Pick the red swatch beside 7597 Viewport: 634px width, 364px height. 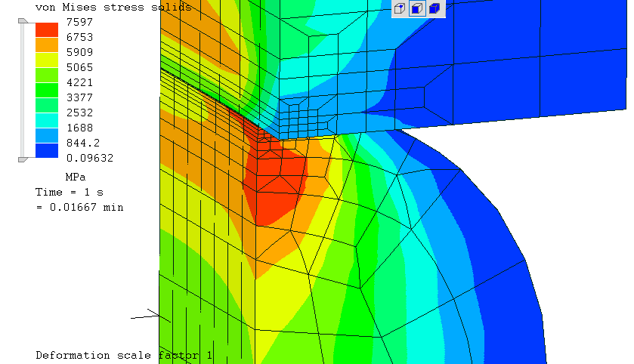[47, 30]
